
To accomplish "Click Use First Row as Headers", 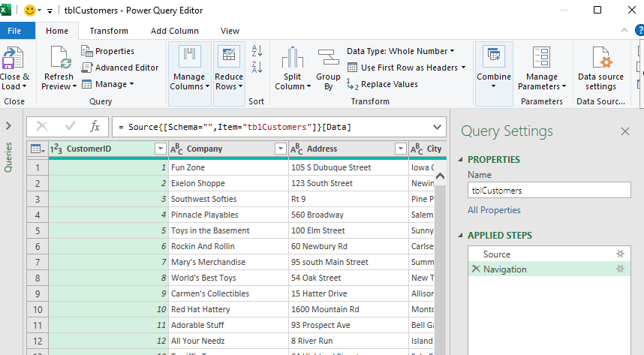I will click(x=403, y=68).
